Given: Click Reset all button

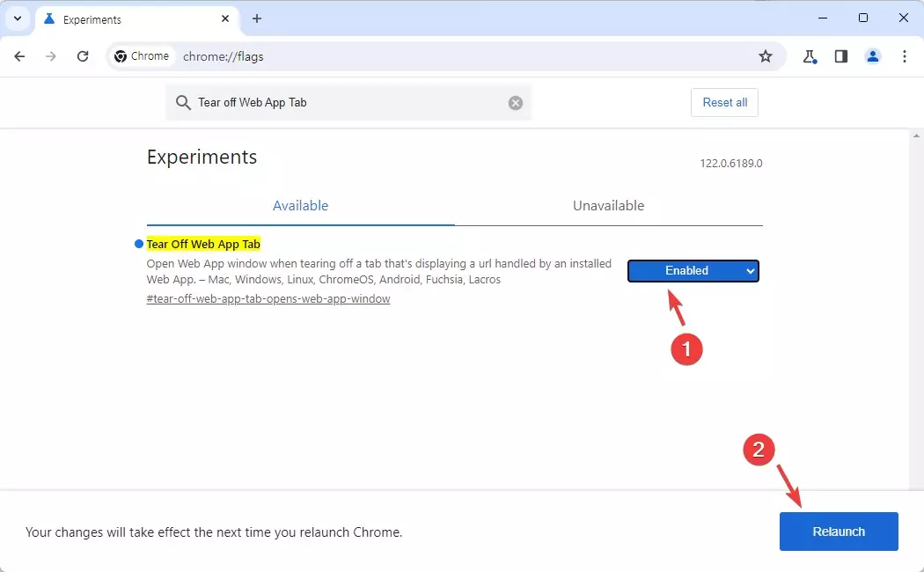Looking at the screenshot, I should [x=724, y=102].
